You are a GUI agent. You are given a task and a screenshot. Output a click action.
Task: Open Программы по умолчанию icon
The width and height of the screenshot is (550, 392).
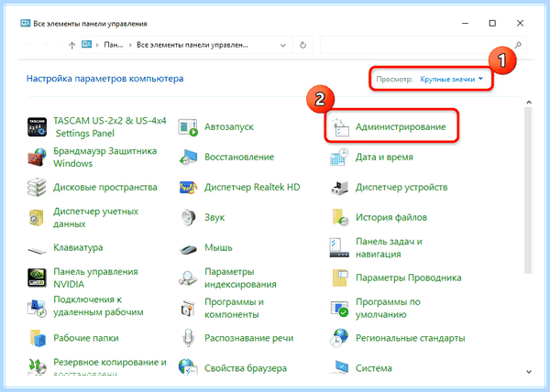[x=339, y=308]
